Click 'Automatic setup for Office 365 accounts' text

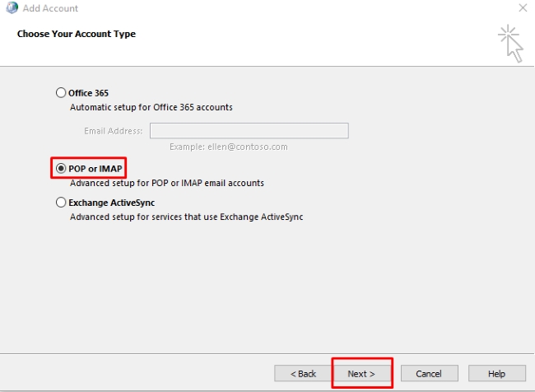[151, 107]
